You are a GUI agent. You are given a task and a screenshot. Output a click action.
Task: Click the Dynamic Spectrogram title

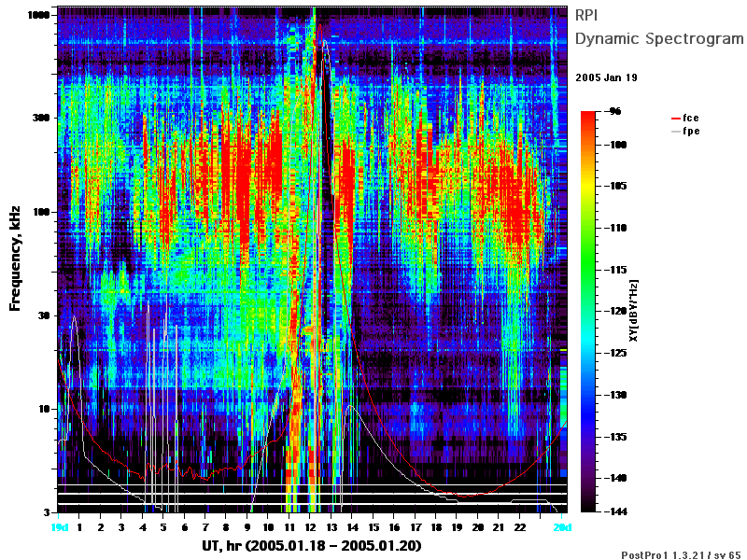point(659,38)
